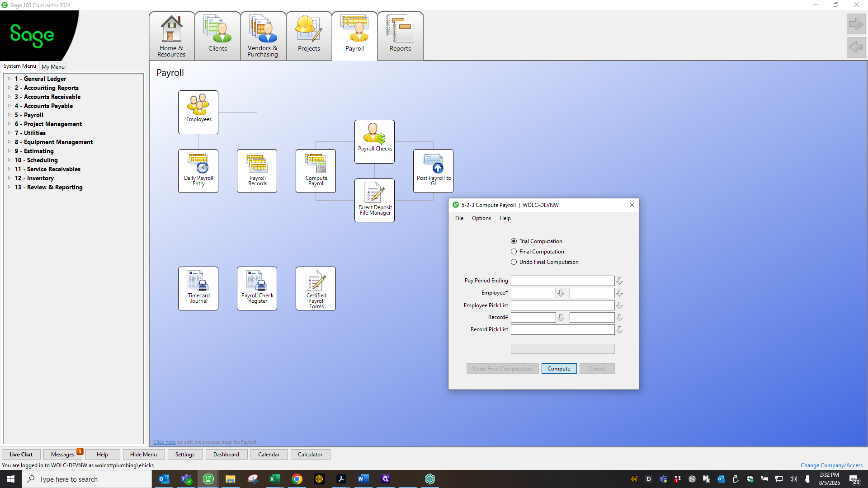Open the Reports tab
The image size is (868, 488).
click(x=400, y=36)
